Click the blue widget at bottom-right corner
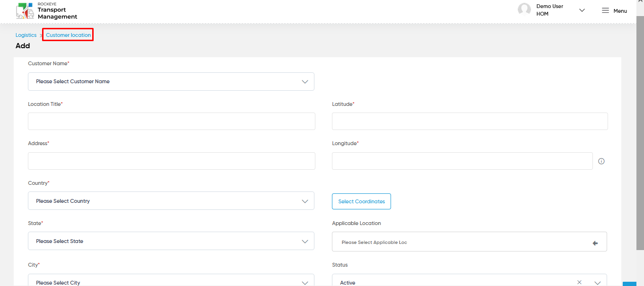The image size is (644, 286). pos(629,284)
